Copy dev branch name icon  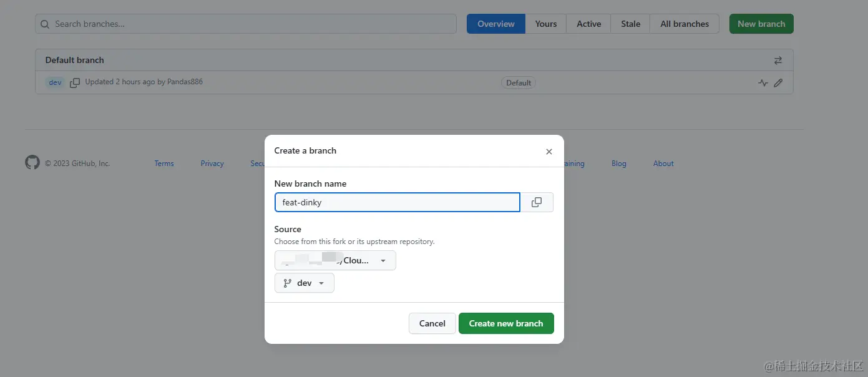click(75, 82)
